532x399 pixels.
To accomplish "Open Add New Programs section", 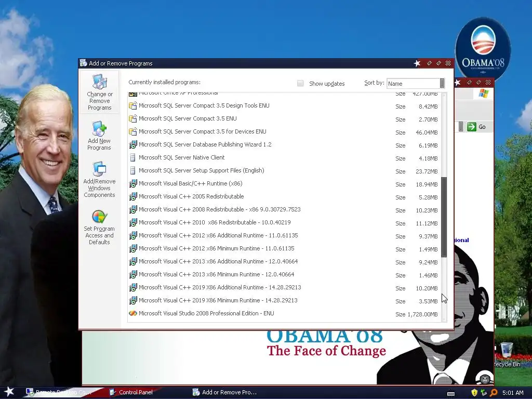I will point(99,136).
